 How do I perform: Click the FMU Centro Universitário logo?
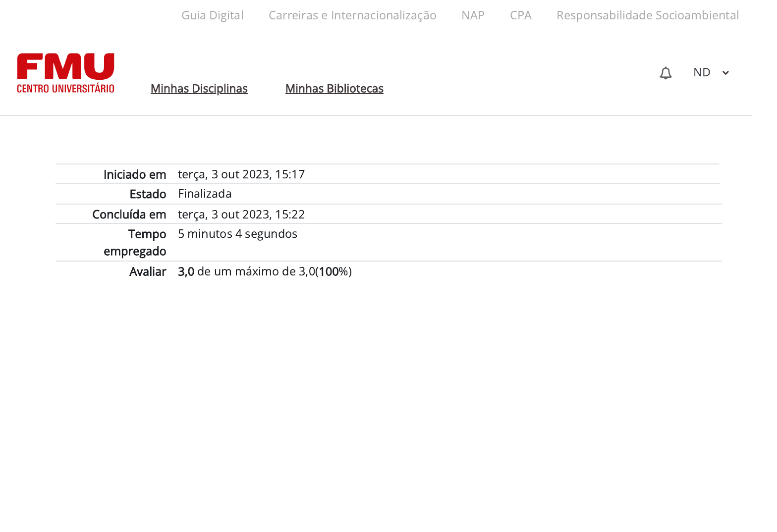coord(66,73)
